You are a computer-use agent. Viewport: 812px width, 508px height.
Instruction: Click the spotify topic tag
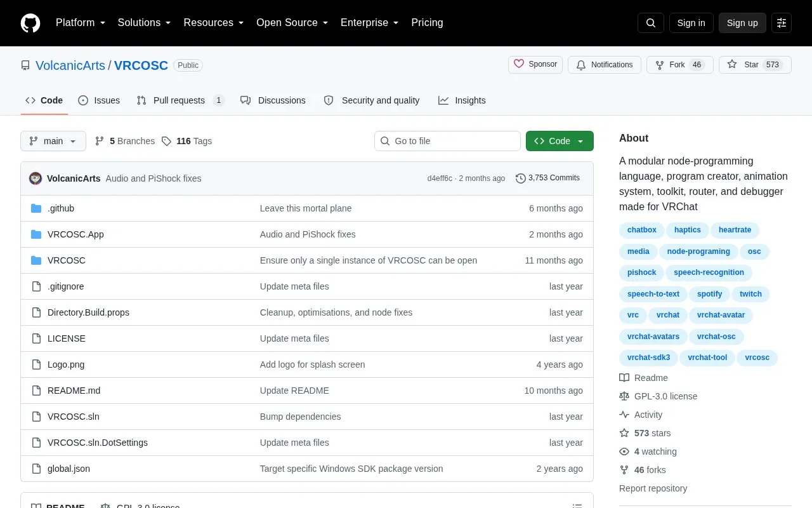coord(709,294)
